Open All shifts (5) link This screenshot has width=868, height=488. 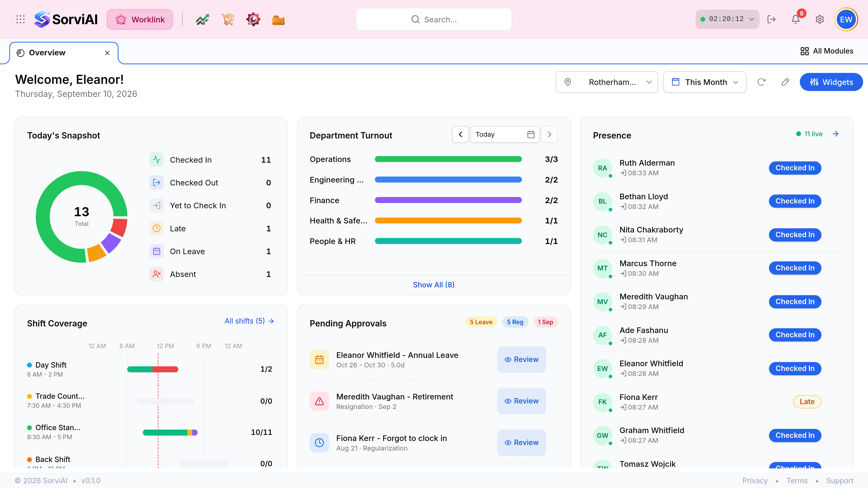[x=249, y=321]
